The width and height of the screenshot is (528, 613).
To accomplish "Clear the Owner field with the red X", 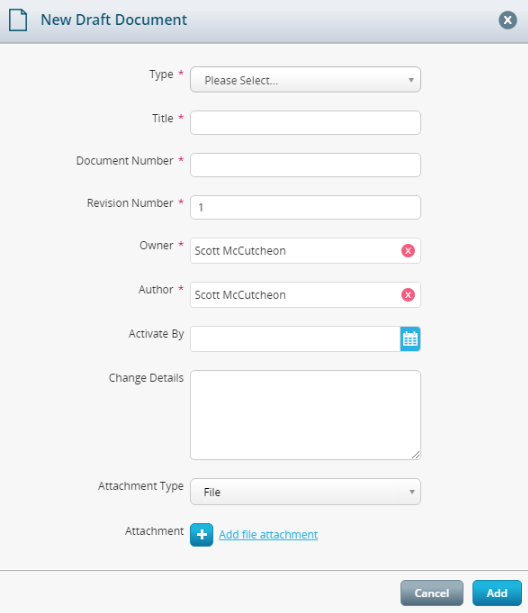I will tap(408, 251).
